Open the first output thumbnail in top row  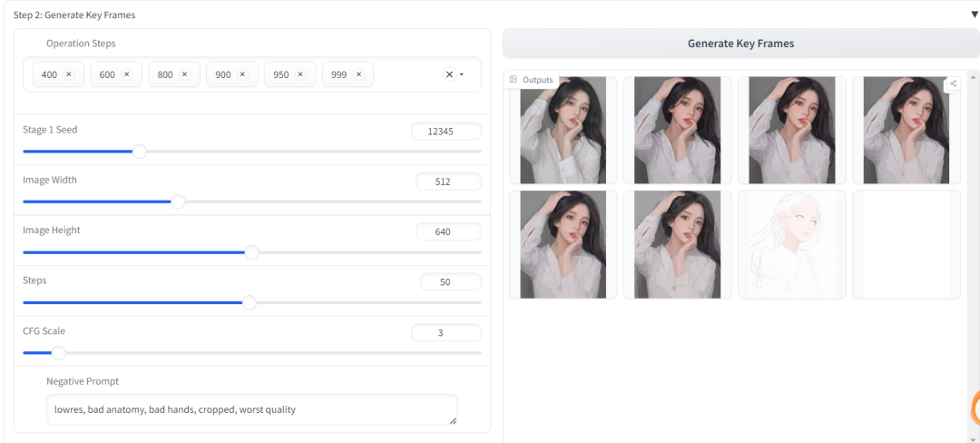tap(563, 130)
